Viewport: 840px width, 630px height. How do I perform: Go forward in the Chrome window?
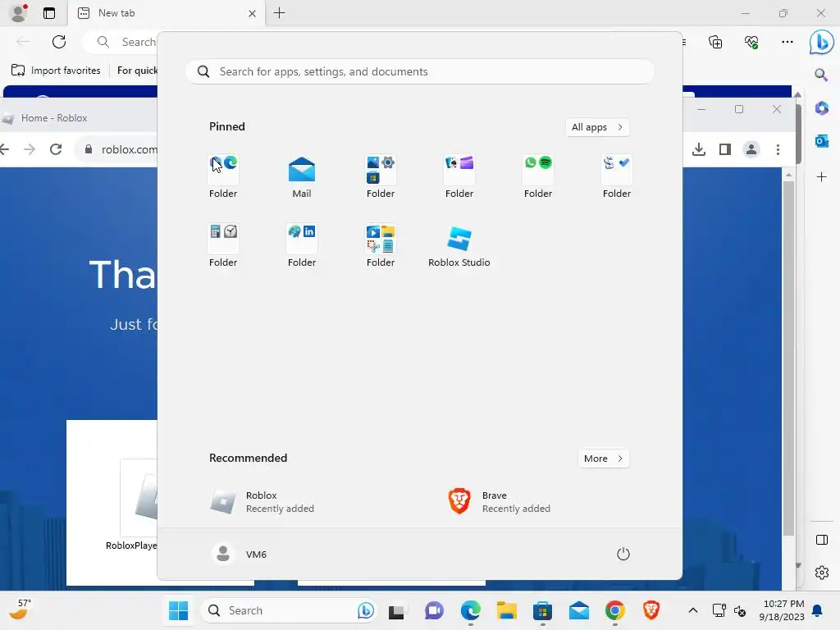coord(30,149)
